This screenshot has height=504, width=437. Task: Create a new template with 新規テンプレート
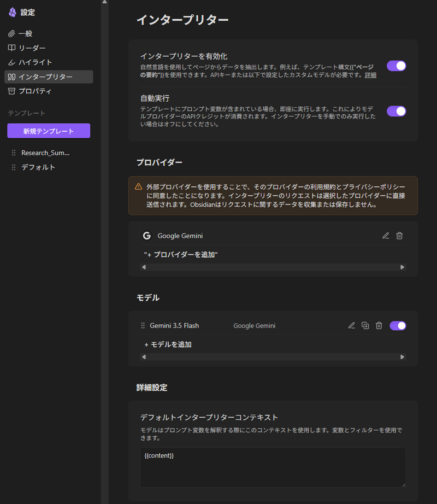pos(49,131)
